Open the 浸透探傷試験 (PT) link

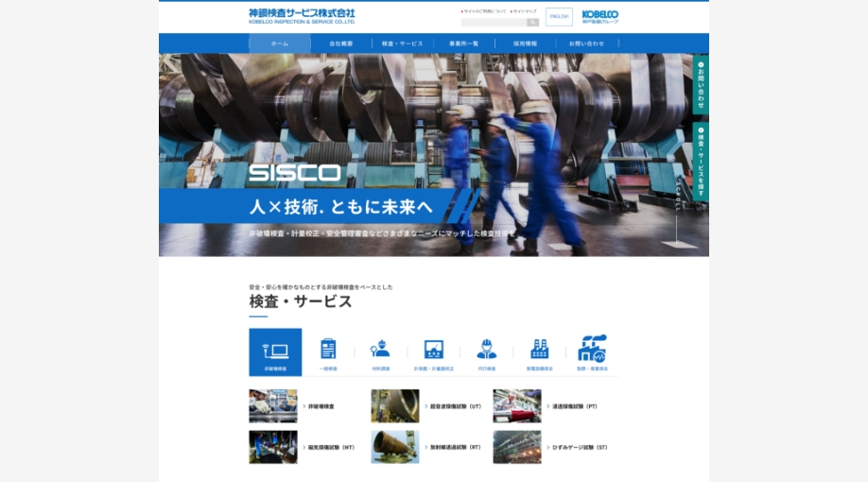pyautogui.click(x=575, y=406)
